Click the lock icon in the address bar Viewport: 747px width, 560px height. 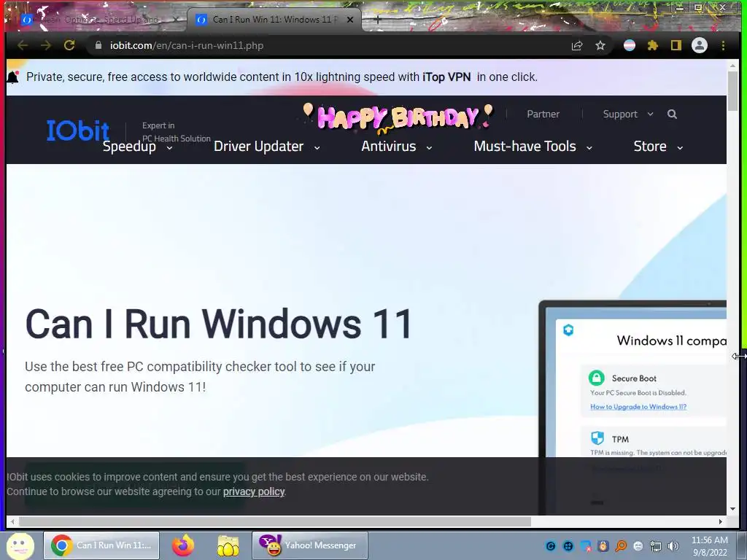(x=98, y=45)
